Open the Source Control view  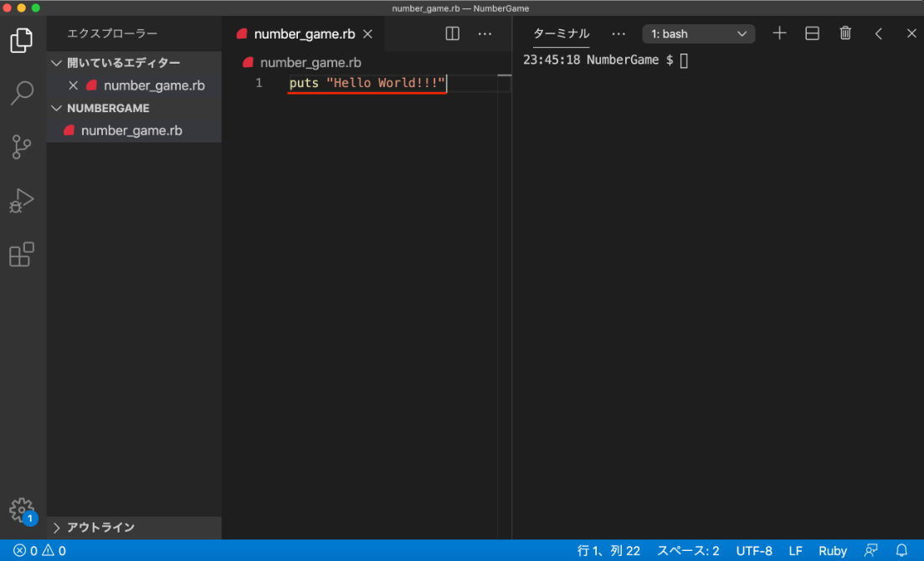click(x=21, y=147)
